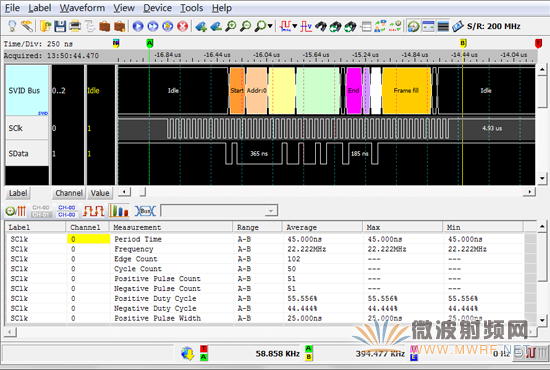
Task: Click the sample rate tag icon
Action: pos(458,26)
